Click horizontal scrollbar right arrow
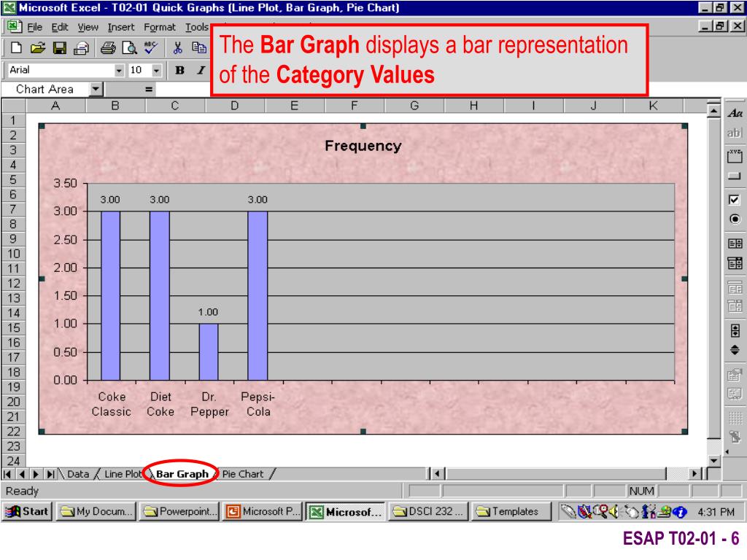747x560 pixels. click(694, 474)
